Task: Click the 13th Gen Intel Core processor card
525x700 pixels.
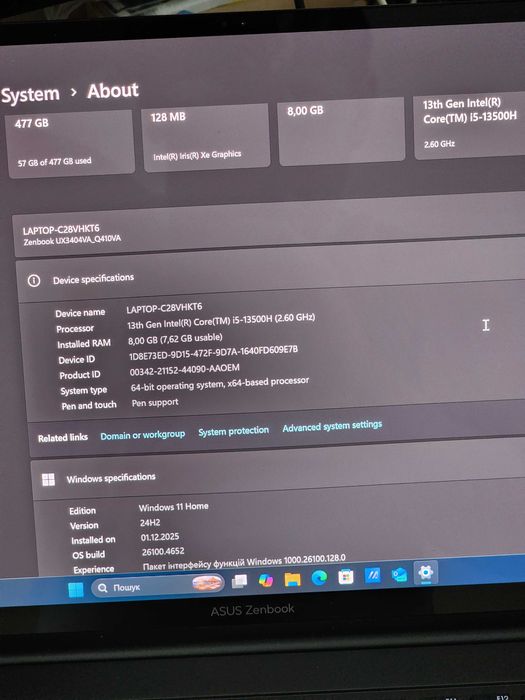Action: 469,125
